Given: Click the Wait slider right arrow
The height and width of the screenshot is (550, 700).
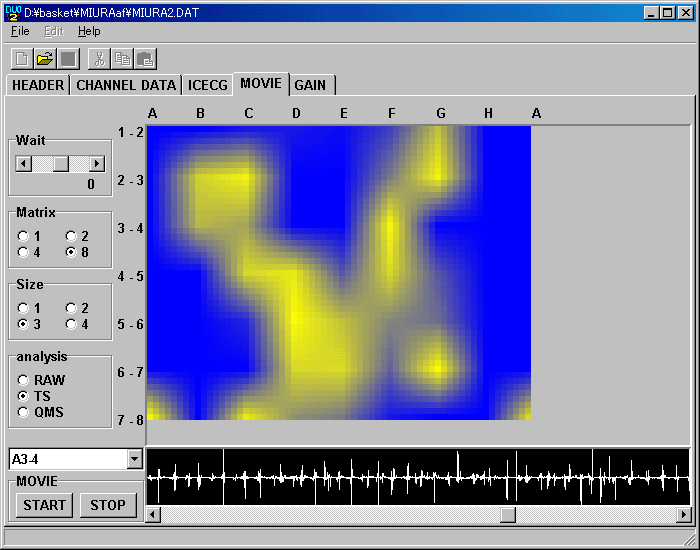Looking at the screenshot, I should (97, 163).
